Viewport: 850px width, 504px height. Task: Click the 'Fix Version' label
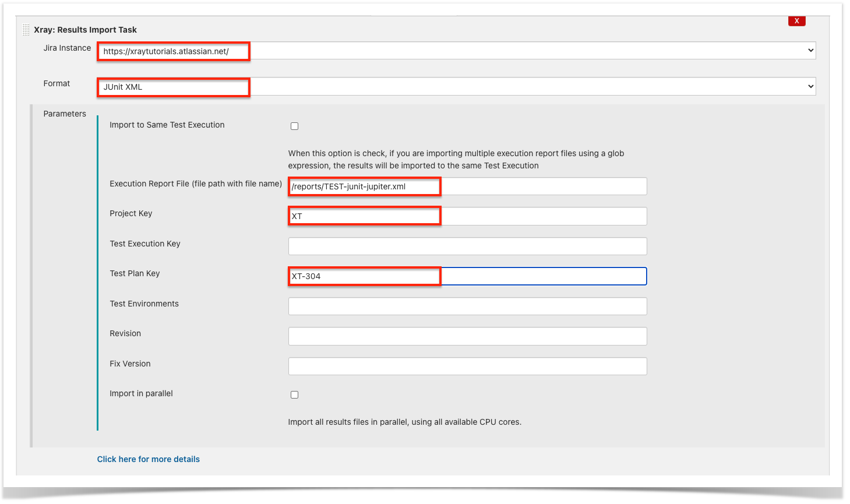click(130, 364)
